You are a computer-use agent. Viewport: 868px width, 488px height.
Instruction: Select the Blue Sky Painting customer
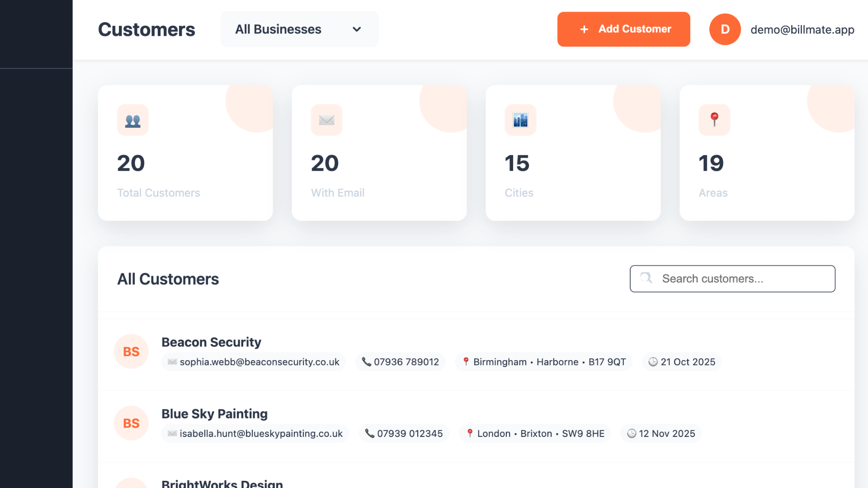pyautogui.click(x=214, y=413)
